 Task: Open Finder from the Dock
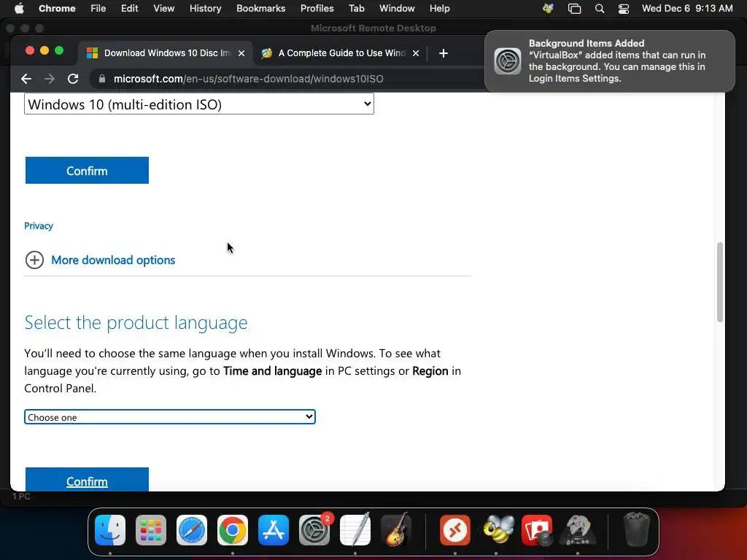[110, 530]
